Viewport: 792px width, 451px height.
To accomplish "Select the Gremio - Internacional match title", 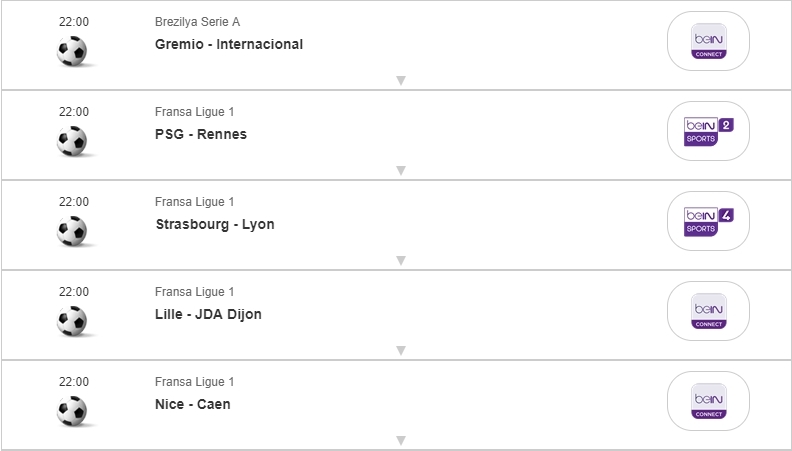I will pyautogui.click(x=229, y=44).
